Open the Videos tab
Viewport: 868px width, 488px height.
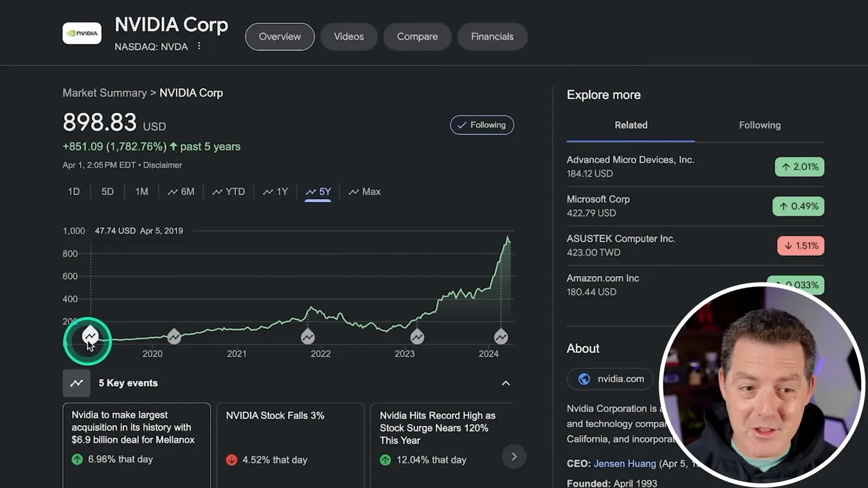(x=349, y=36)
